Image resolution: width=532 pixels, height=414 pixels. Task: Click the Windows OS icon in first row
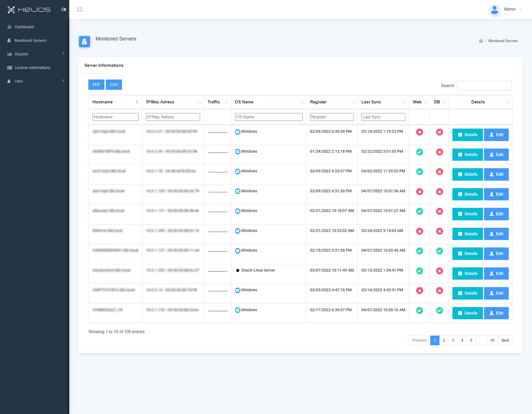pyautogui.click(x=238, y=132)
